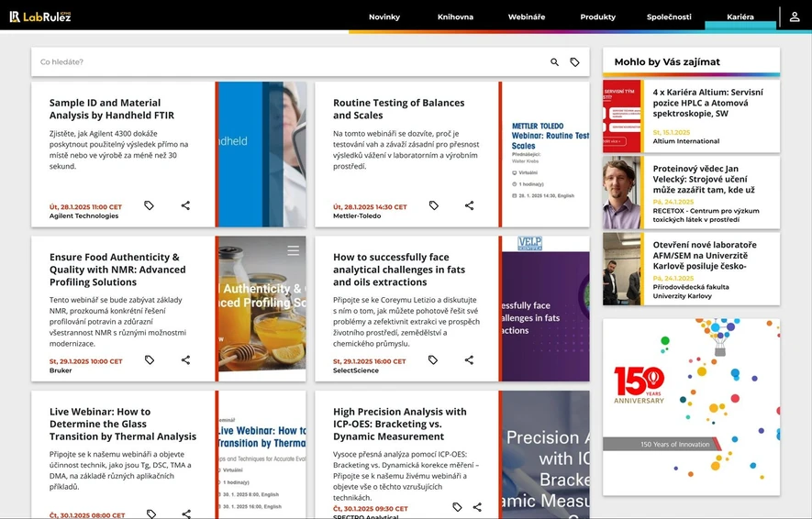Share the Handheld FTIR webinar
The width and height of the screenshot is (812, 519).
tap(185, 205)
